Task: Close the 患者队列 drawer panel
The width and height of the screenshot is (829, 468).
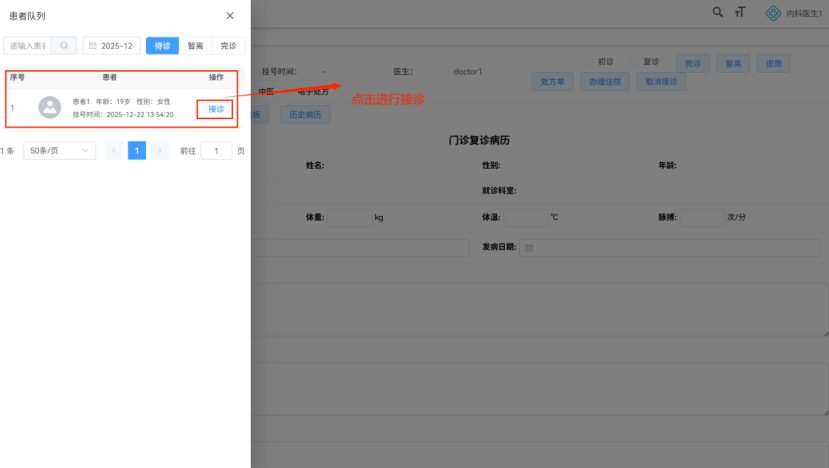Action: pyautogui.click(x=230, y=16)
